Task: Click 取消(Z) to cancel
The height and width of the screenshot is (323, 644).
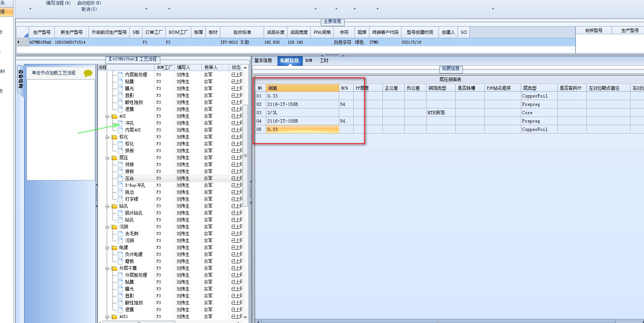Action: 89,9
